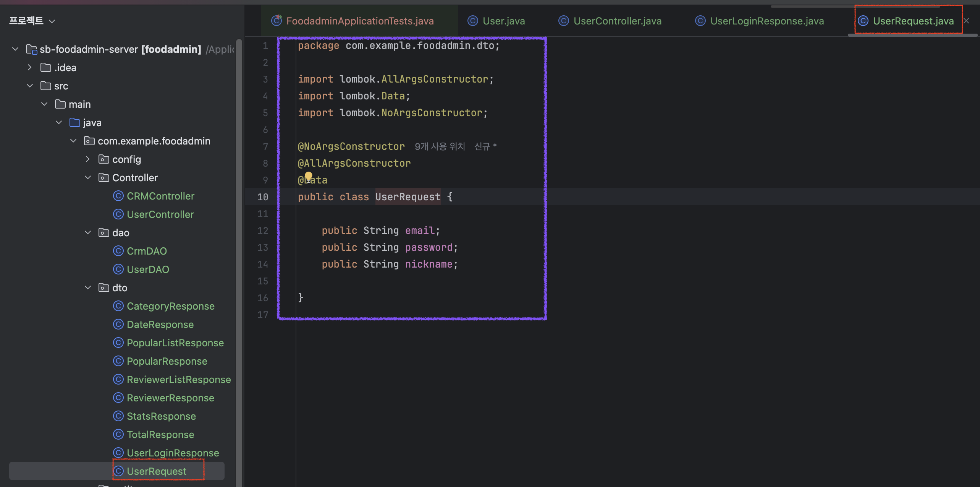Click line number 10 in the gutter
This screenshot has height=487, width=980.
pyautogui.click(x=263, y=197)
